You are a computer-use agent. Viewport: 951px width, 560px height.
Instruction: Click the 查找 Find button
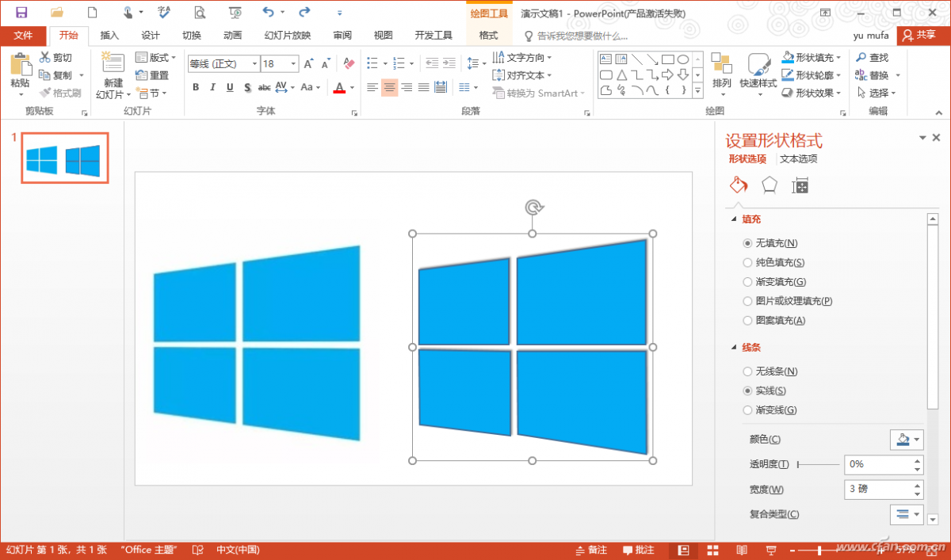click(x=872, y=58)
